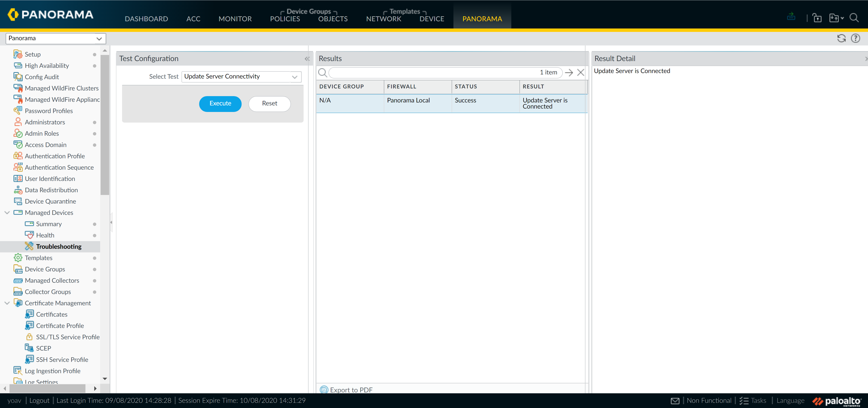Click the sidebar vertical scrollbar thumb
Image resolution: width=868 pixels, height=408 pixels.
click(x=105, y=125)
